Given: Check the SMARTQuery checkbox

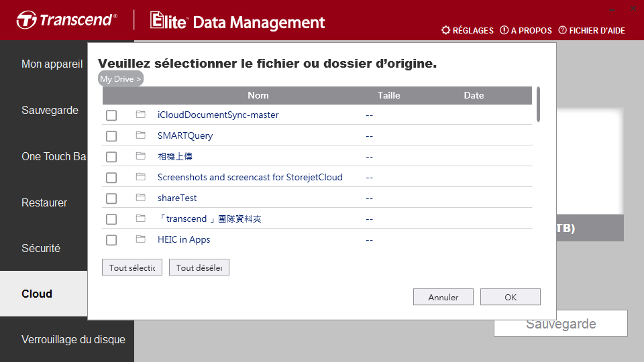Looking at the screenshot, I should (x=111, y=136).
